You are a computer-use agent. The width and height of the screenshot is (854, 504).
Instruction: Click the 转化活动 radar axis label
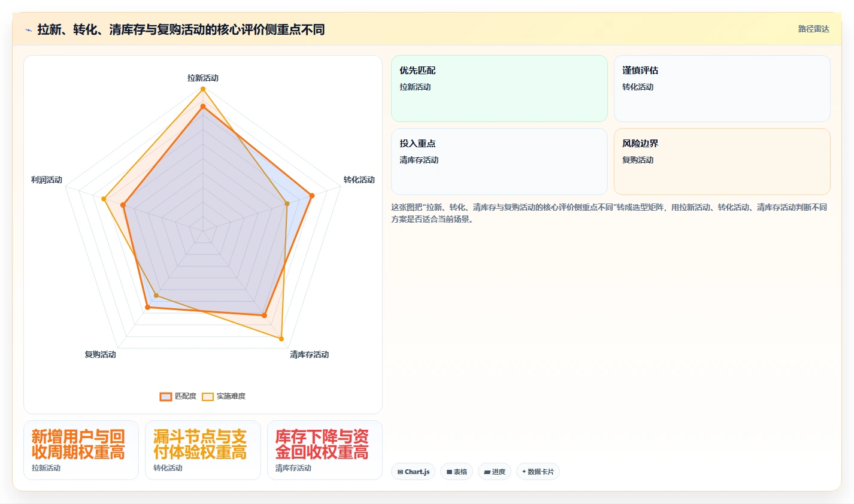click(359, 180)
